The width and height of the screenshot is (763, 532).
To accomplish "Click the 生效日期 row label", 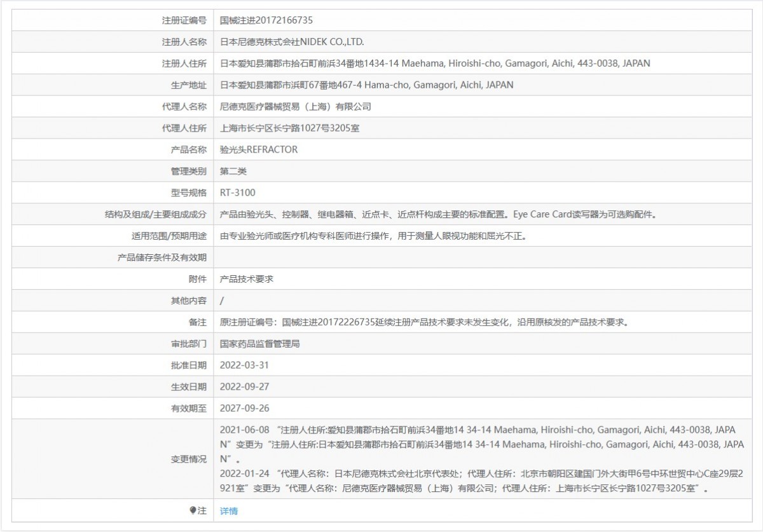I will (189, 388).
